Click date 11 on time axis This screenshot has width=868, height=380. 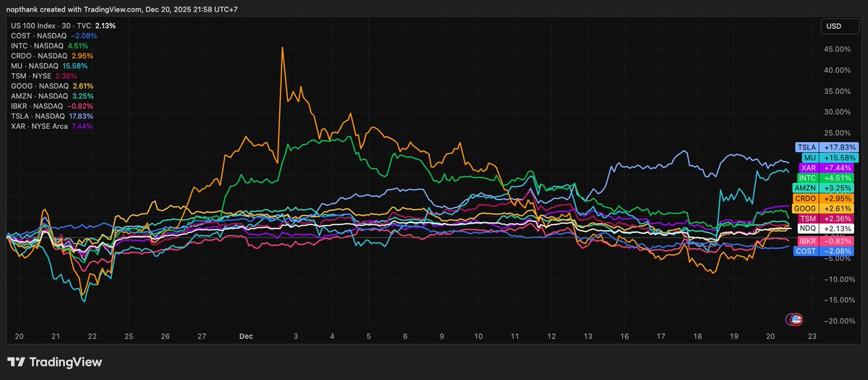click(515, 337)
